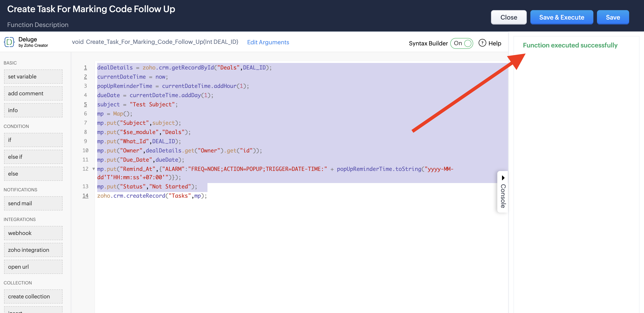Toggle the Syntax Builder switch

coord(462,43)
